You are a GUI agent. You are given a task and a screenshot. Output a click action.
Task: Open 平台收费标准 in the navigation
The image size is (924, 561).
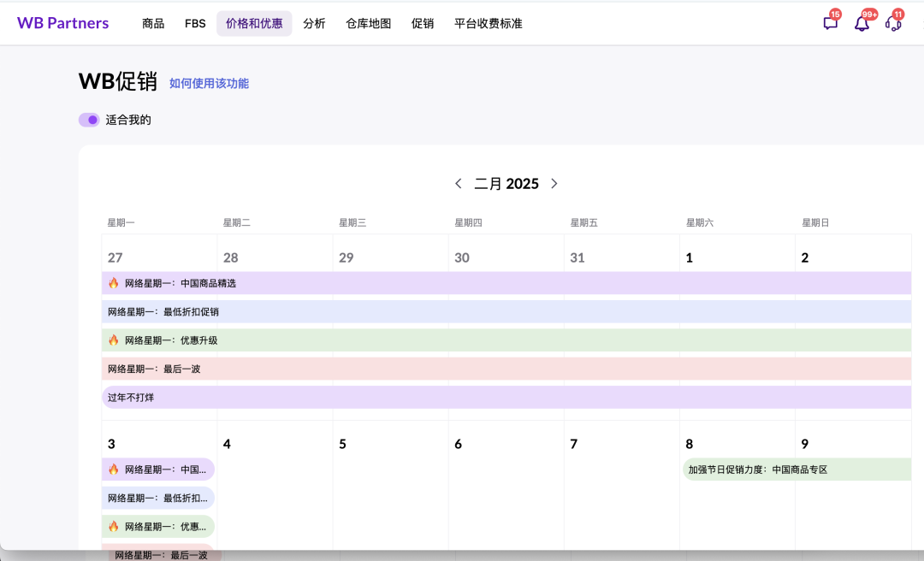(x=488, y=24)
